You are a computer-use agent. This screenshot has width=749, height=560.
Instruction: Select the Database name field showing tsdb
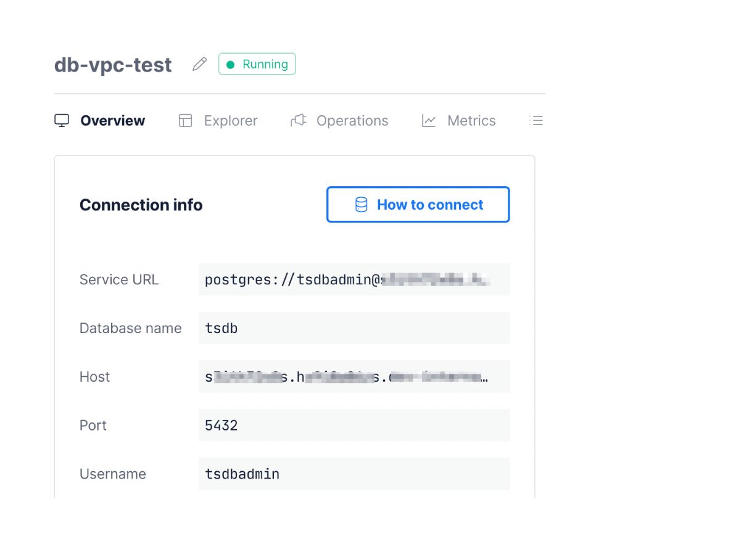click(x=354, y=328)
